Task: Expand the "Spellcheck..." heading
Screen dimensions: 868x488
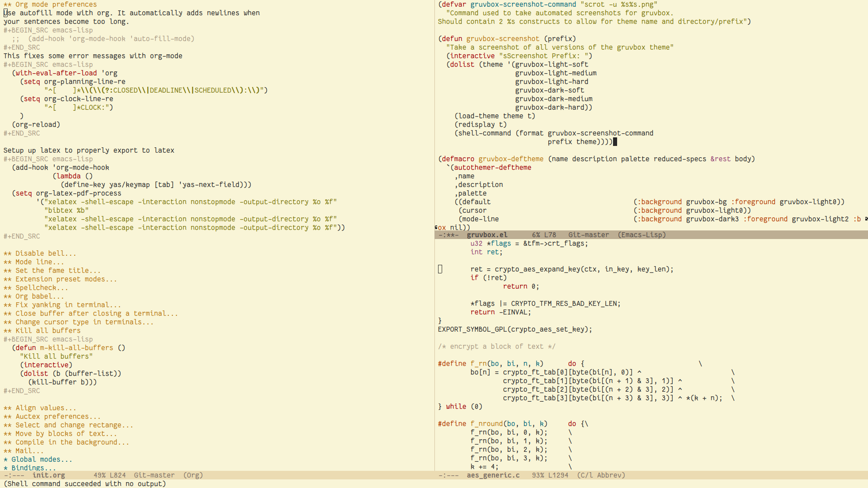Action: pyautogui.click(x=42, y=288)
